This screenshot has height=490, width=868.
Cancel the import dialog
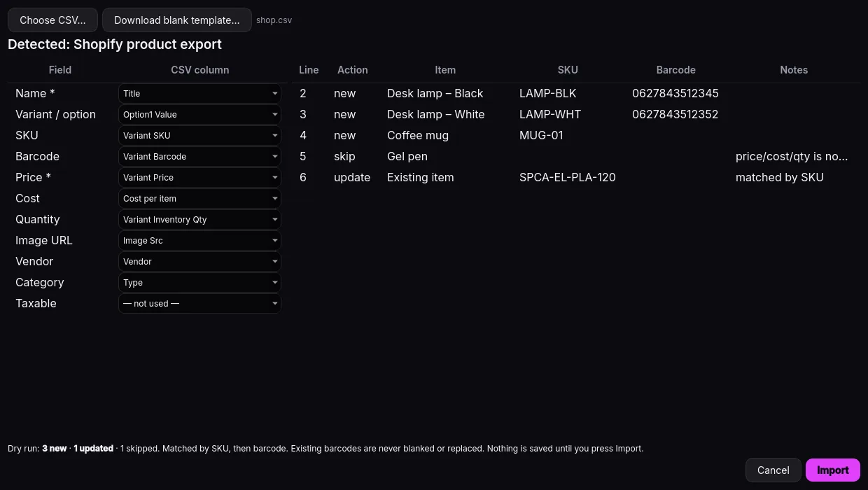[x=773, y=470]
